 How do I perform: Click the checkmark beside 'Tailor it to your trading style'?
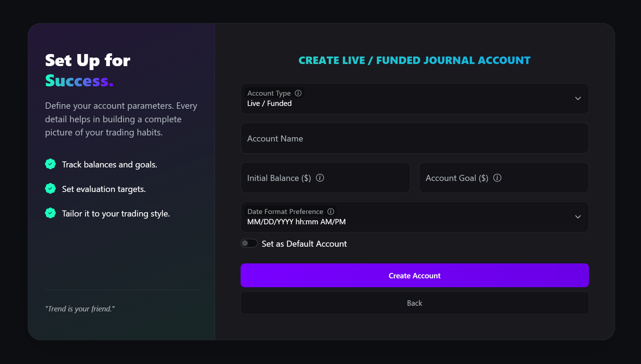tap(50, 213)
